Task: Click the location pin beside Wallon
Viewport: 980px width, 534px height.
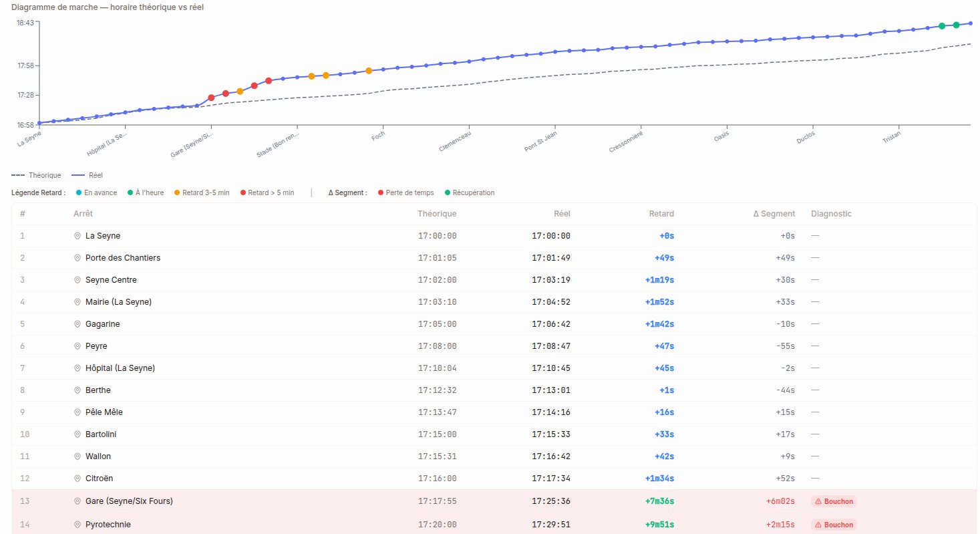Action: click(x=77, y=456)
